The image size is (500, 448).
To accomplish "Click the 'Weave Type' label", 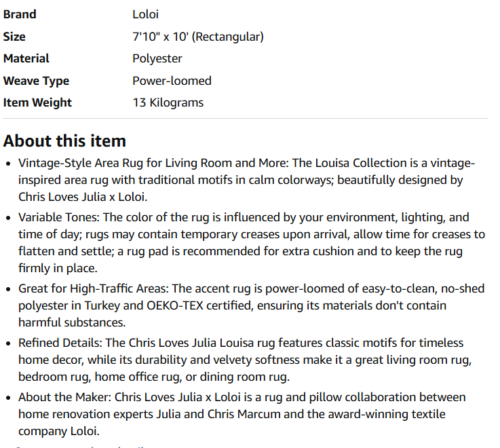I will (36, 81).
